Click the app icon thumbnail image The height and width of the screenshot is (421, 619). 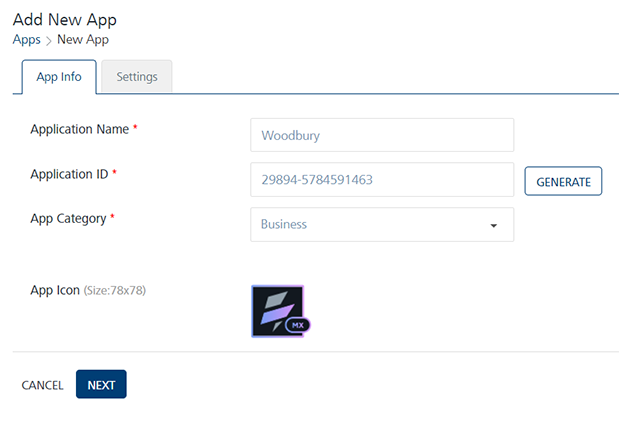pos(276,309)
